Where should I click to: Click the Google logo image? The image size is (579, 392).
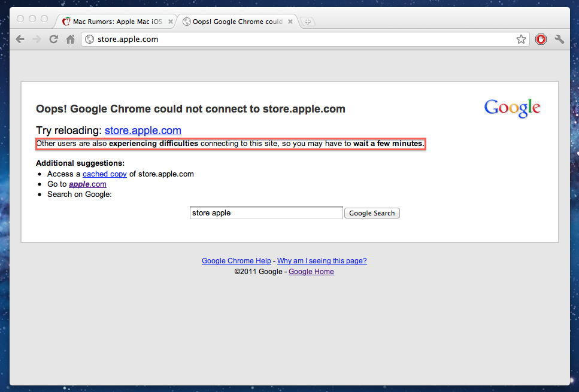[512, 108]
